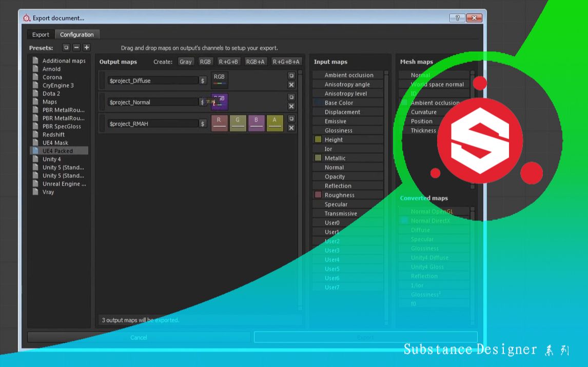Viewport: 588px width, 367px height.
Task: Click the G channel of $project_RMAH
Action: click(x=238, y=123)
